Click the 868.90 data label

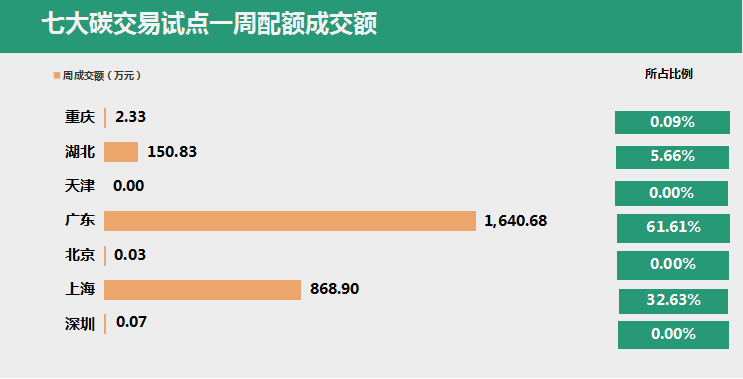335,289
